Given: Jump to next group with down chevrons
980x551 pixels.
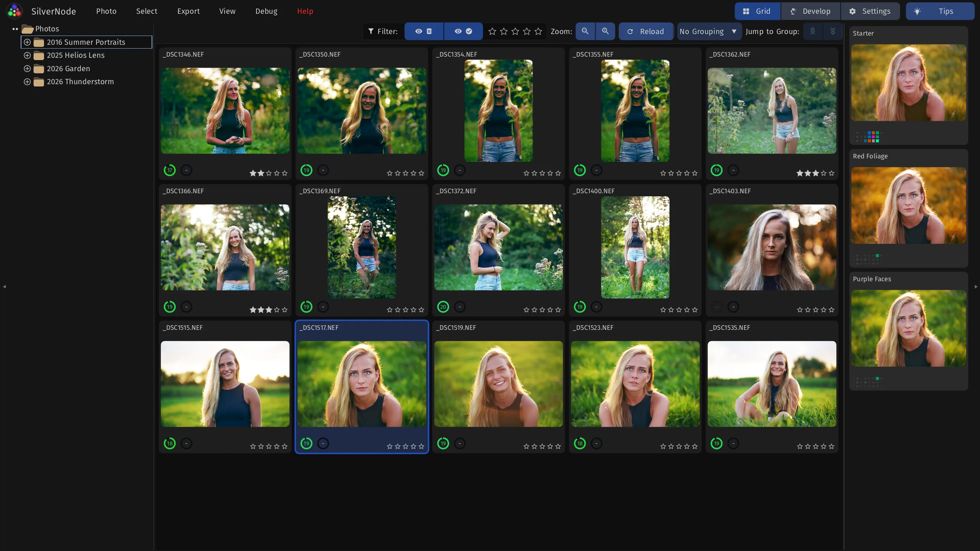Looking at the screenshot, I should click(833, 31).
